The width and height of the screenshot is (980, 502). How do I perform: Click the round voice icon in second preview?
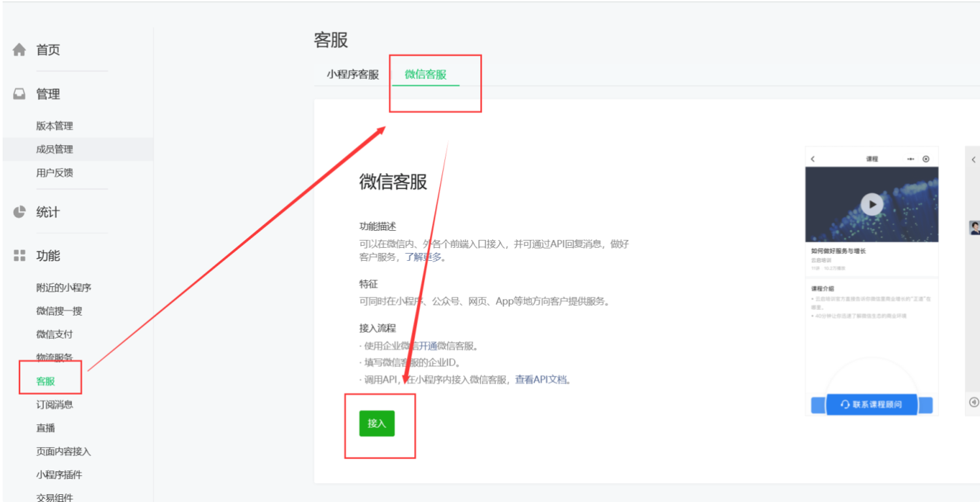pos(974,403)
